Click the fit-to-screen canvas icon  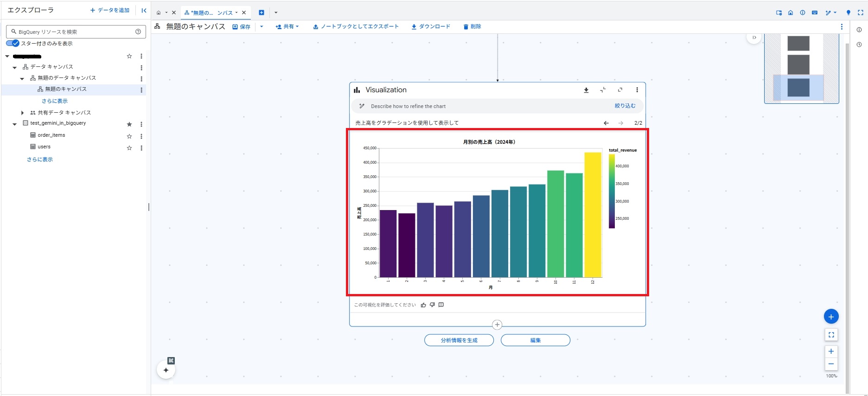coord(831,334)
